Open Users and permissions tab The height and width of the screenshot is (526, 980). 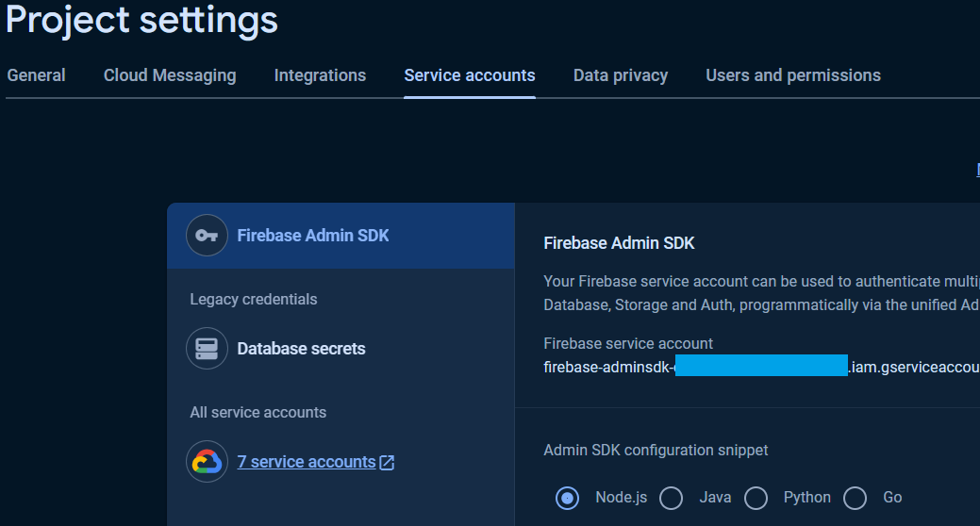[793, 75]
